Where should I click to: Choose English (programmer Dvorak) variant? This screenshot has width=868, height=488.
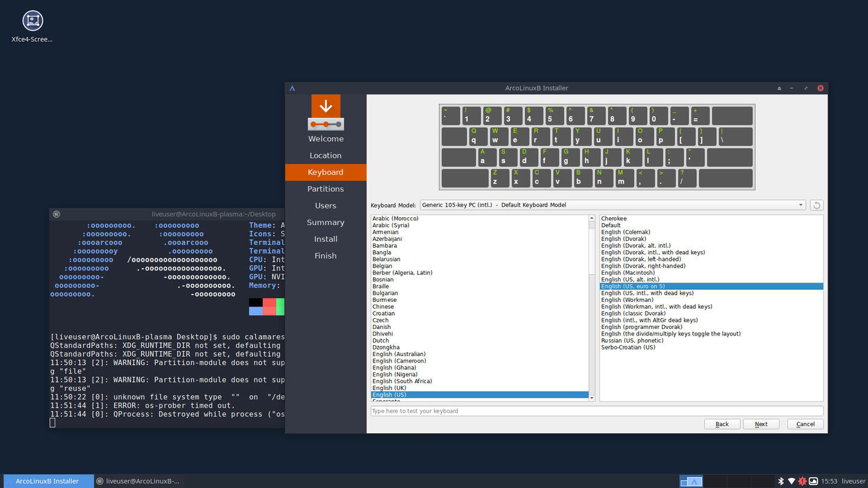pyautogui.click(x=711, y=327)
